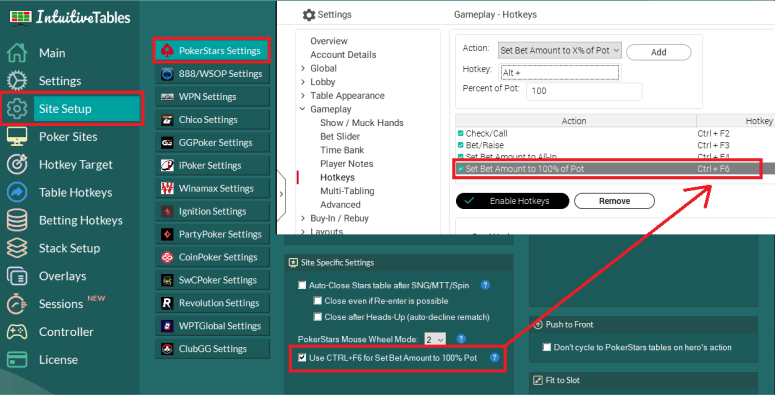Select Multi-Tabling in settings tree
Image resolution: width=775 pixels, height=395 pixels.
point(347,191)
